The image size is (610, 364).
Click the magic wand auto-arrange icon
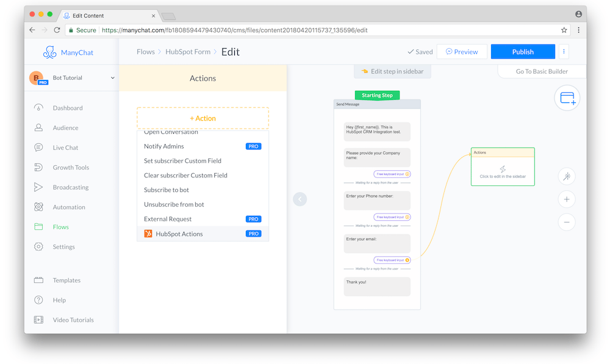(x=567, y=176)
